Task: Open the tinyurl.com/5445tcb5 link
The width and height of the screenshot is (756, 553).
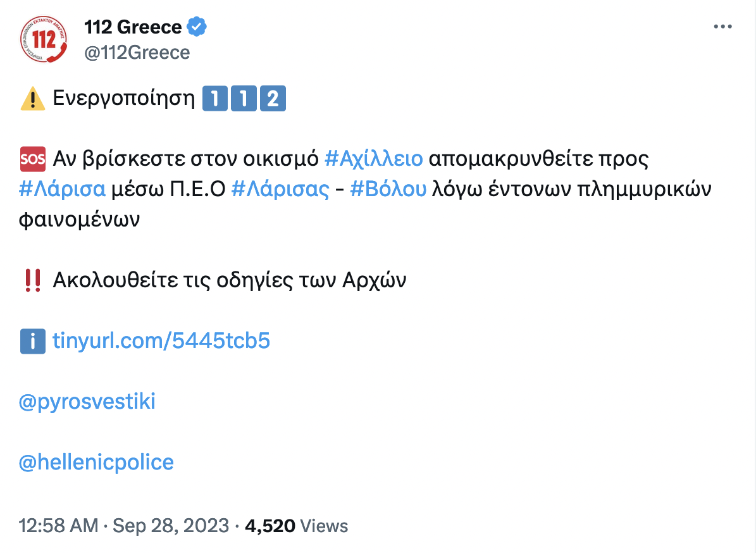Action: click(161, 341)
